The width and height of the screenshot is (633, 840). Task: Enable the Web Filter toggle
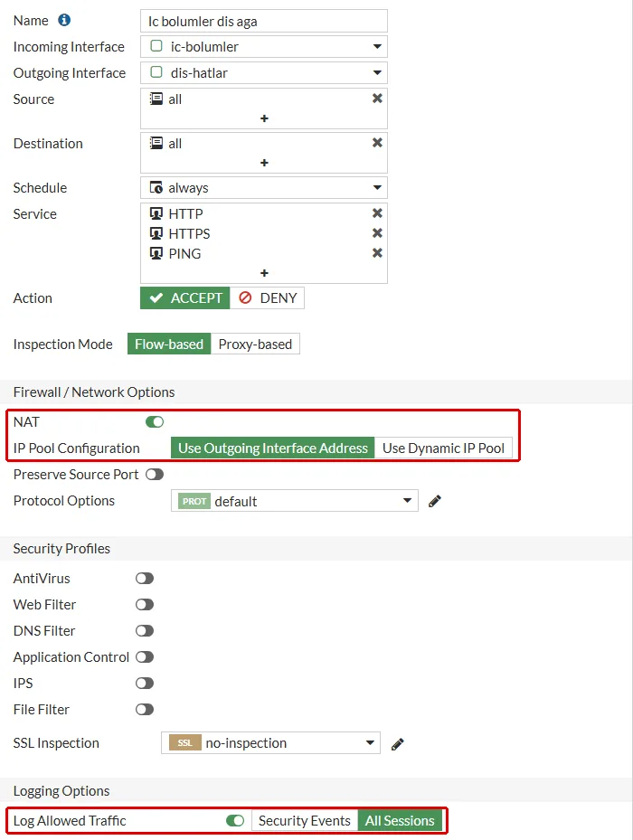(x=145, y=605)
